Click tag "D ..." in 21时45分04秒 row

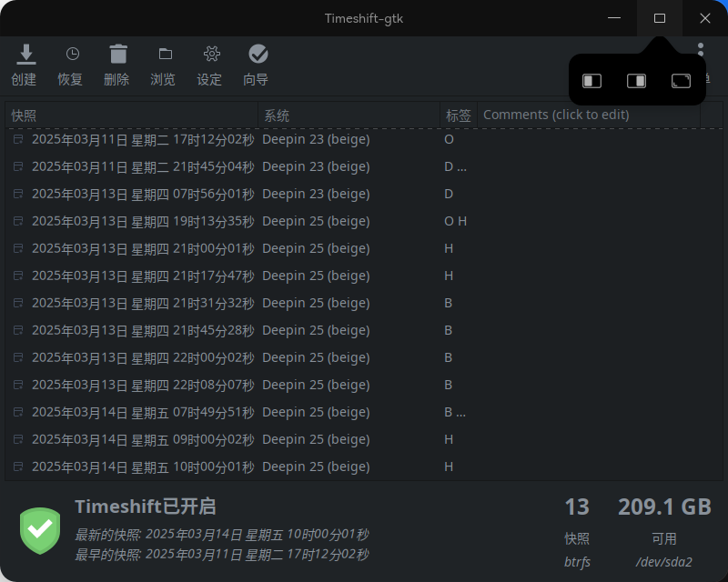456,166
